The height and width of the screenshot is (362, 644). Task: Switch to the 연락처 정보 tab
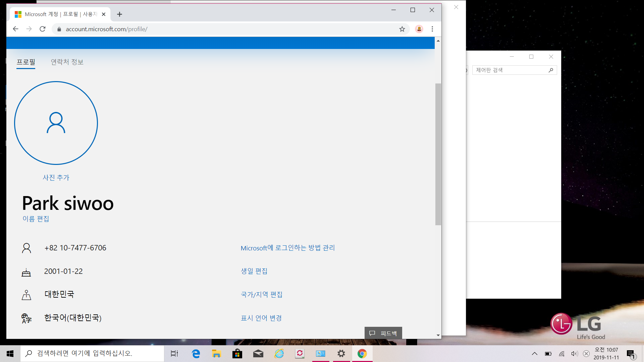(x=67, y=62)
